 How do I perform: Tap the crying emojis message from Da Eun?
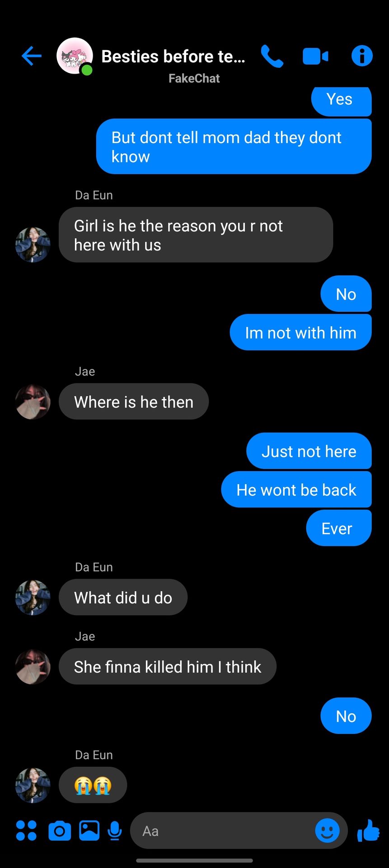click(93, 785)
